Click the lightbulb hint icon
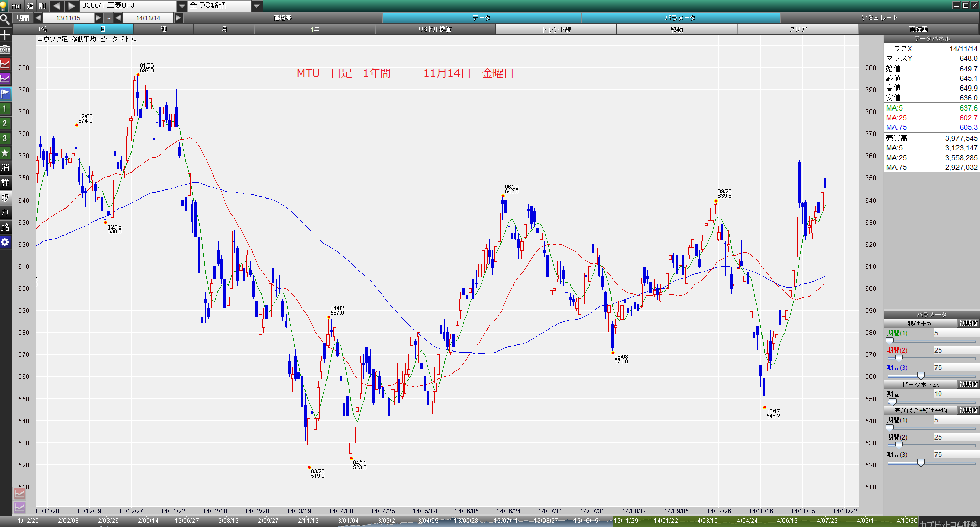 [x=3, y=6]
